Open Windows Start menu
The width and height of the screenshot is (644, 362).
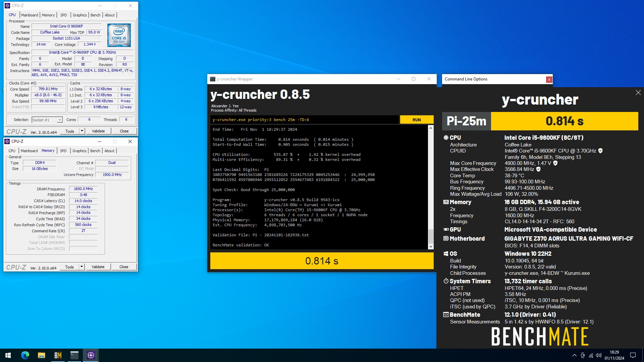8,355
